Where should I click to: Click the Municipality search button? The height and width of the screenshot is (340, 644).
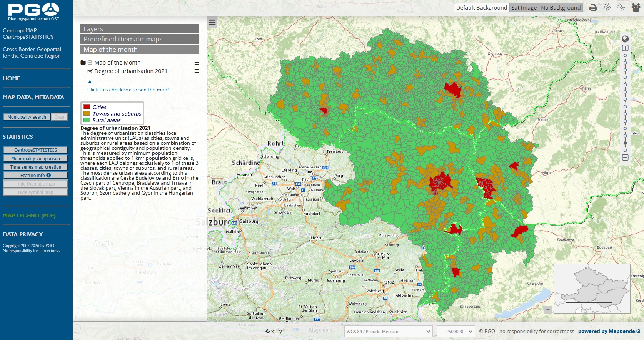click(x=27, y=117)
